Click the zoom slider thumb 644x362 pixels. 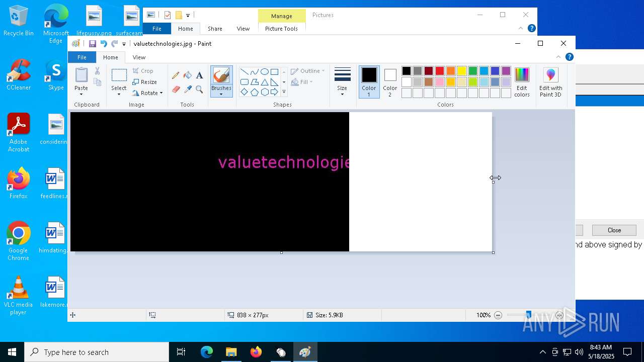tap(528, 315)
